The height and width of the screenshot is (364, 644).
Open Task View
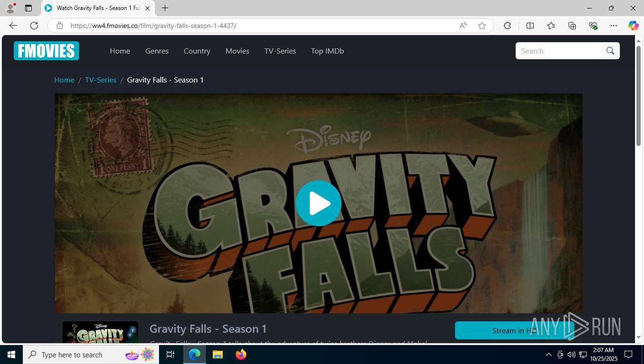[x=170, y=355]
